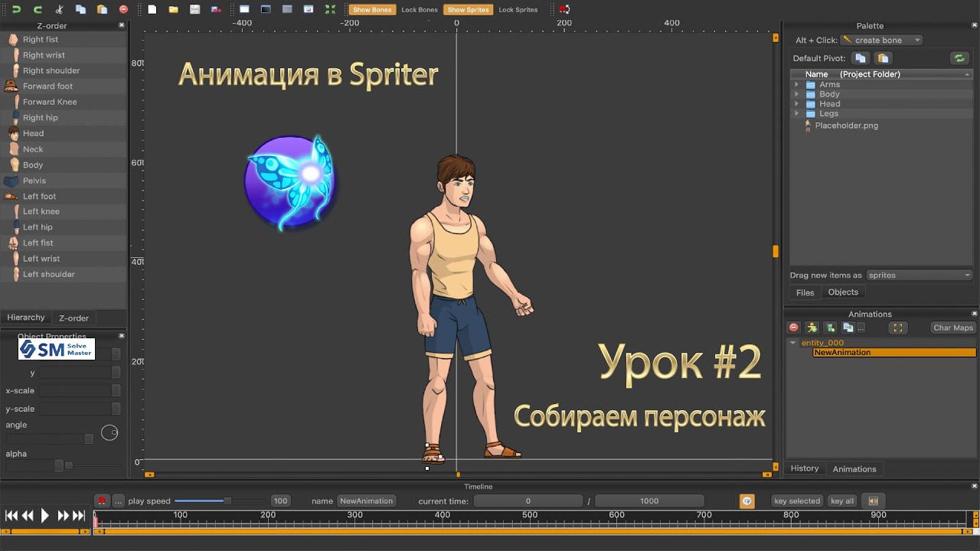Paste default pivot icon in Palette
980x551 pixels.
883,58
